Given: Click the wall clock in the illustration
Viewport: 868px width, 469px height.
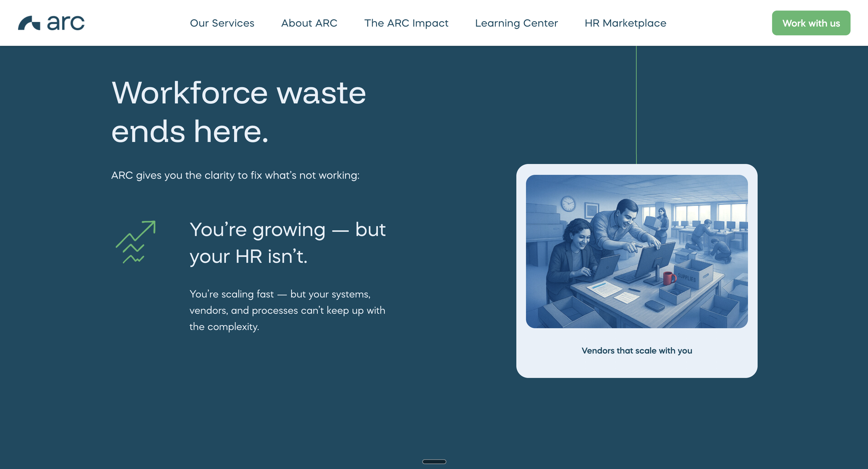Looking at the screenshot, I should point(568,203).
